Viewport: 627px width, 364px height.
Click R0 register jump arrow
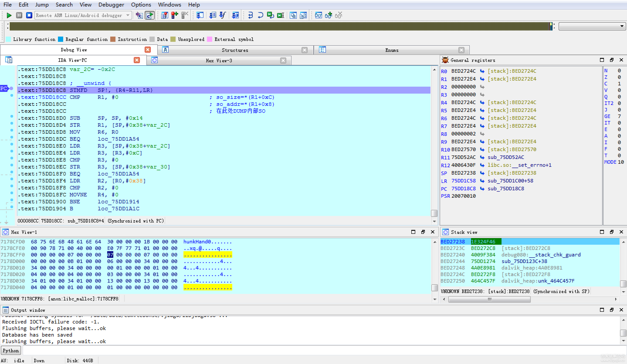click(482, 71)
